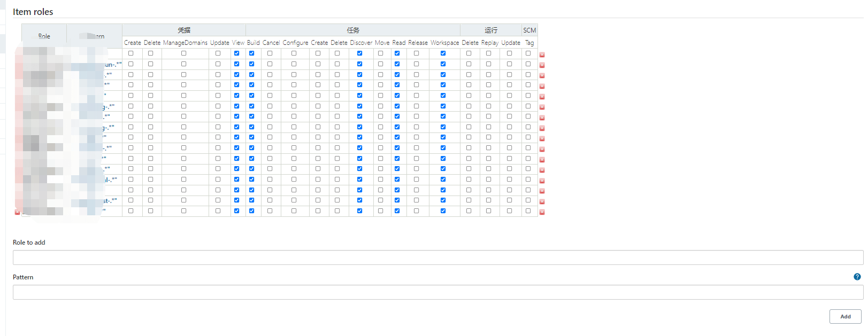
Task: Click the 运行 group header
Action: tap(491, 30)
